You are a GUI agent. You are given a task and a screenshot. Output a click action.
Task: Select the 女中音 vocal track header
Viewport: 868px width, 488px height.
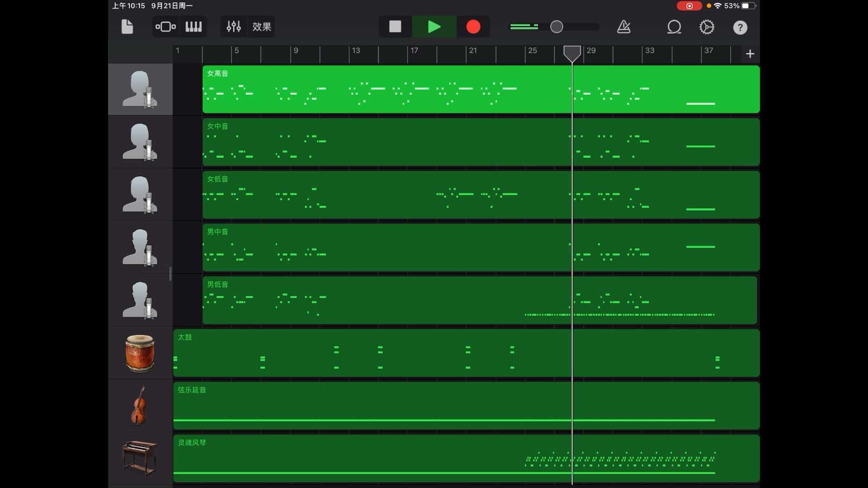click(x=140, y=142)
